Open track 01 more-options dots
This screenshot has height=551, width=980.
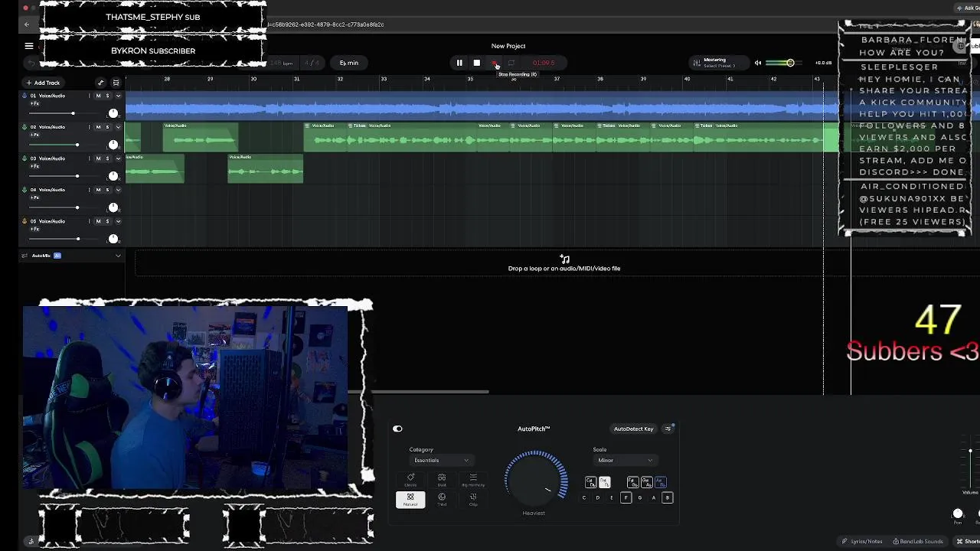pos(90,96)
